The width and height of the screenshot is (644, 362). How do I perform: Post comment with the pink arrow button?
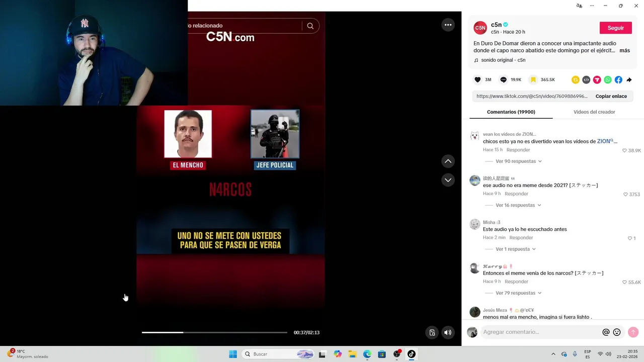[x=633, y=332]
